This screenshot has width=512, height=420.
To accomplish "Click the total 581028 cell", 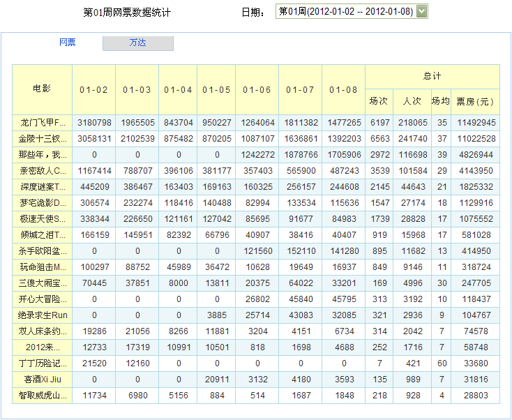I will tap(476, 235).
